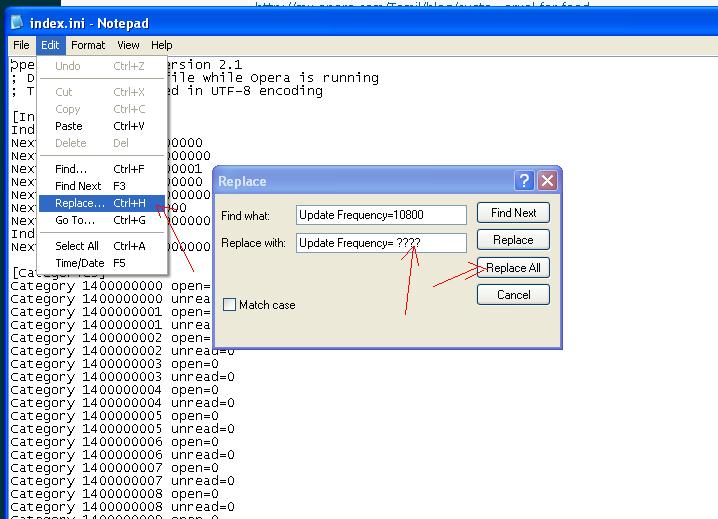Click the text 'Category 1400000004 unread=0'
This screenshot has width=718, height=519.
tap(122, 403)
